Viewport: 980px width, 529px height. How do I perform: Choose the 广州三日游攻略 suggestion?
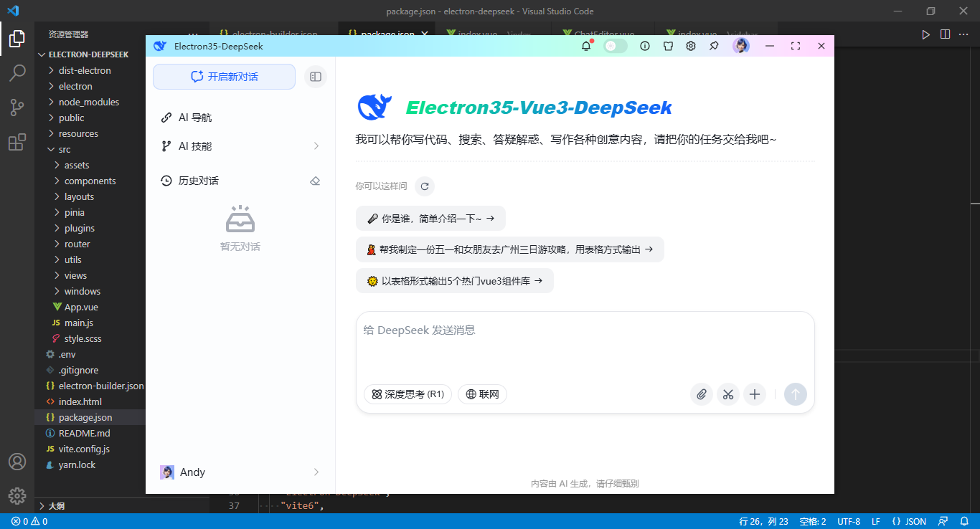pyautogui.click(x=510, y=249)
